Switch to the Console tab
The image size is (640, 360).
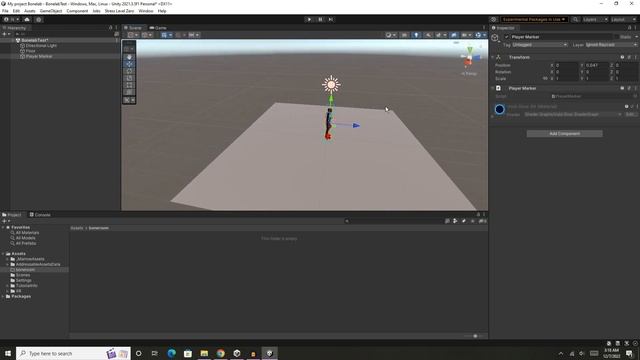tap(40, 215)
